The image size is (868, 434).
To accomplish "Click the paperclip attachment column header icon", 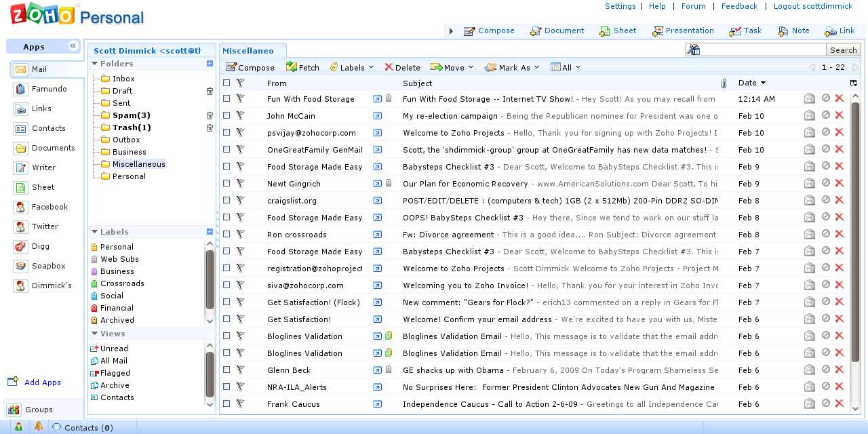I will [724, 83].
